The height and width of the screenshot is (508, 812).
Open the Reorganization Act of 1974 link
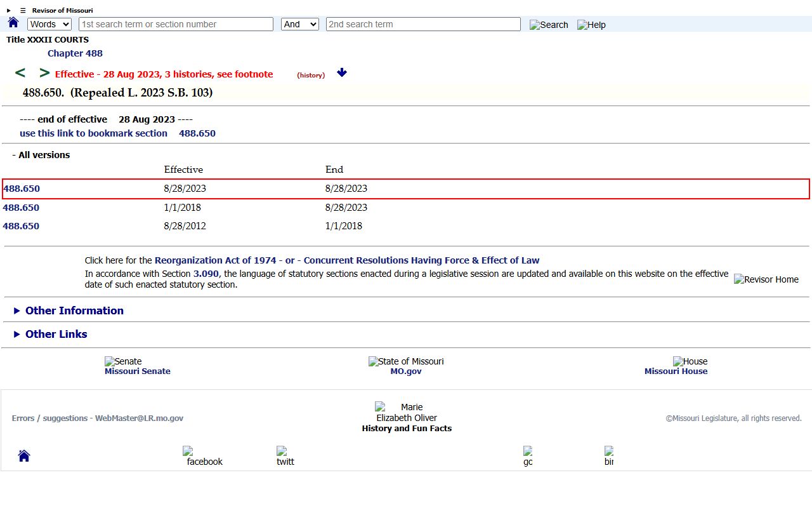tap(216, 260)
